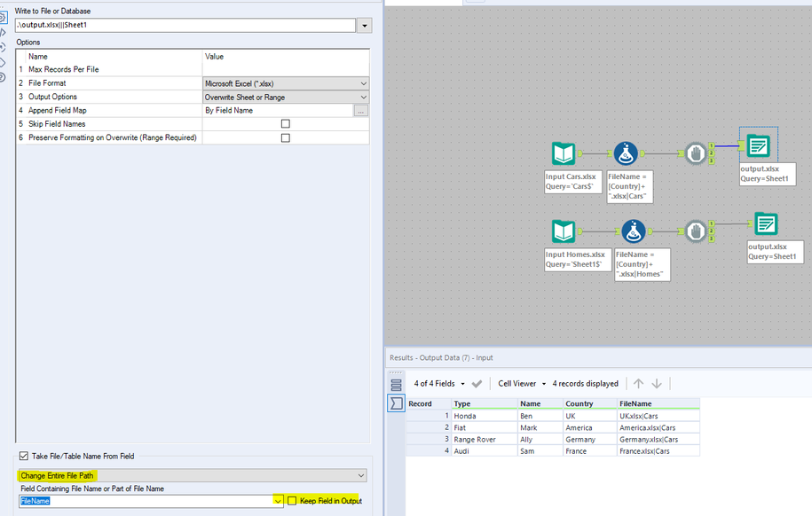Select the Range Rover cell
Viewport: 812px width, 516px height.
coord(485,440)
